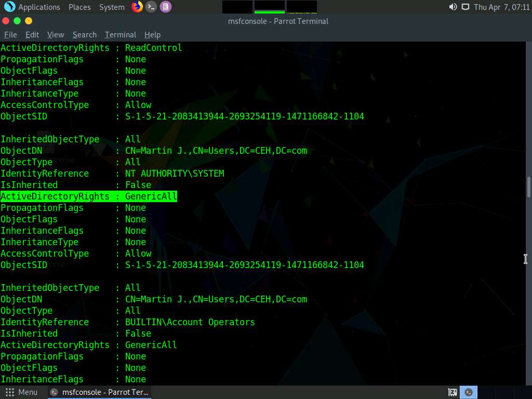Click the purple text editor launcher icon
The width and height of the screenshot is (532, 399).
[165, 7]
